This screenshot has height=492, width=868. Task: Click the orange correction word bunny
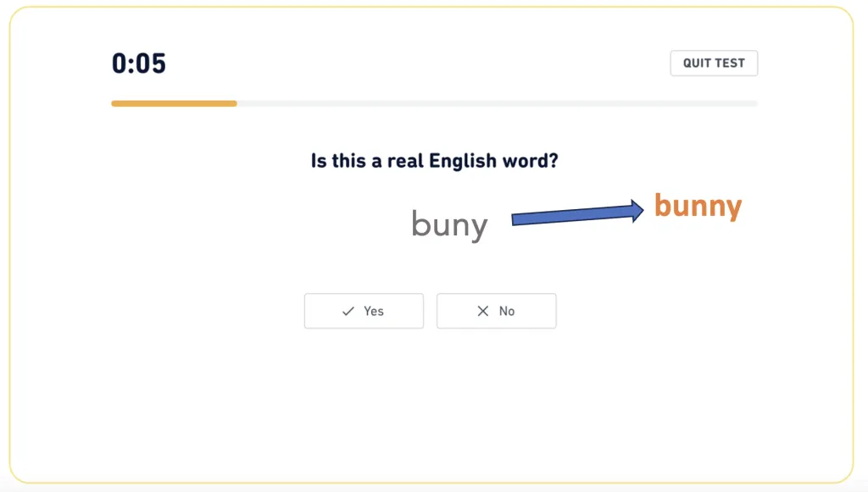(x=698, y=206)
